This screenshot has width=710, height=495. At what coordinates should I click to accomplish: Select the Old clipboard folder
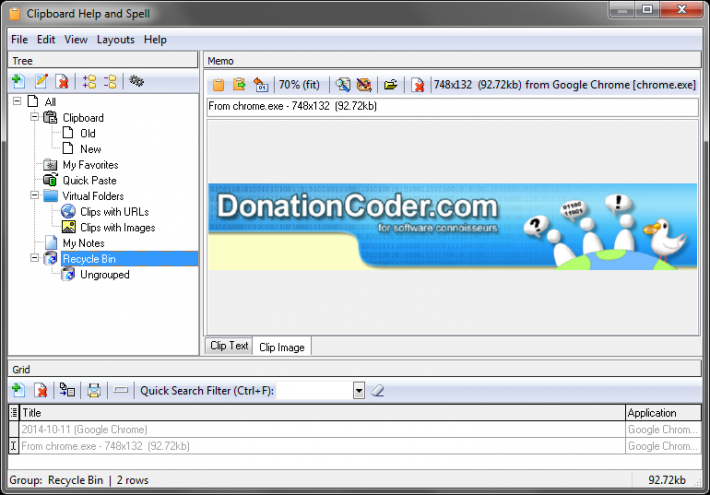point(88,133)
